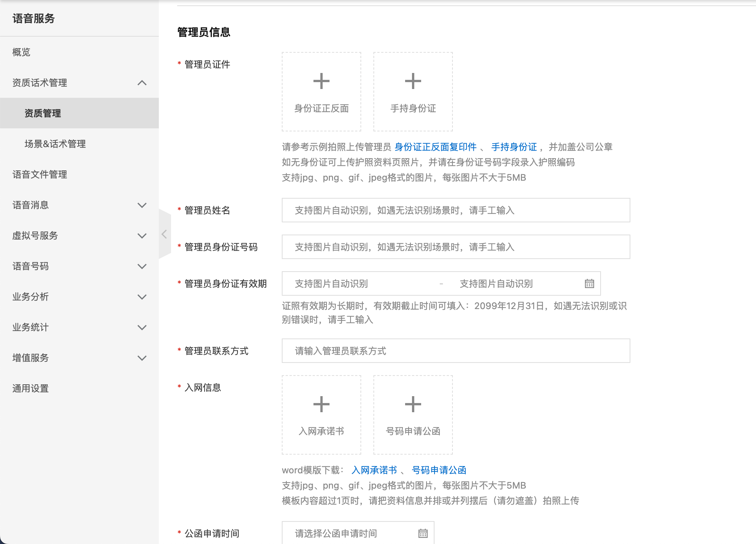
Task: Click the plus icon for 入网承诺书 upload
Action: pos(321,404)
